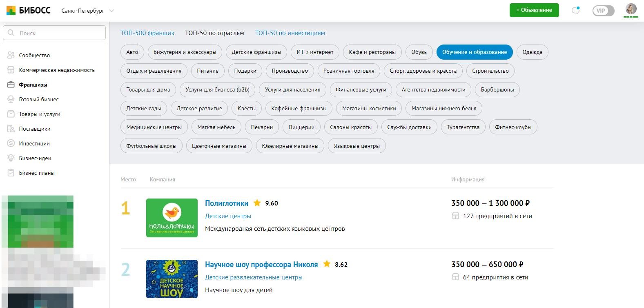The height and width of the screenshot is (308, 644).
Task: Open ТОП-50 по инвестициям tab
Action: pyautogui.click(x=290, y=33)
